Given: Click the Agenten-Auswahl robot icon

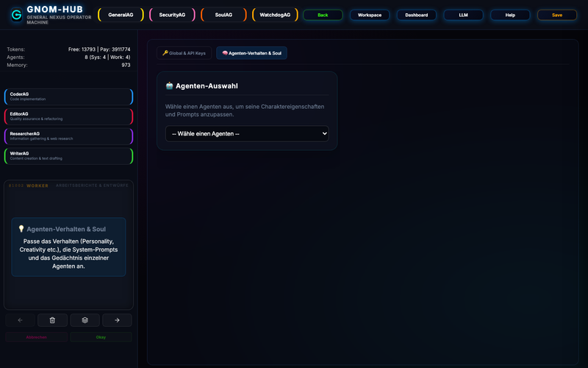Looking at the screenshot, I should point(170,85).
